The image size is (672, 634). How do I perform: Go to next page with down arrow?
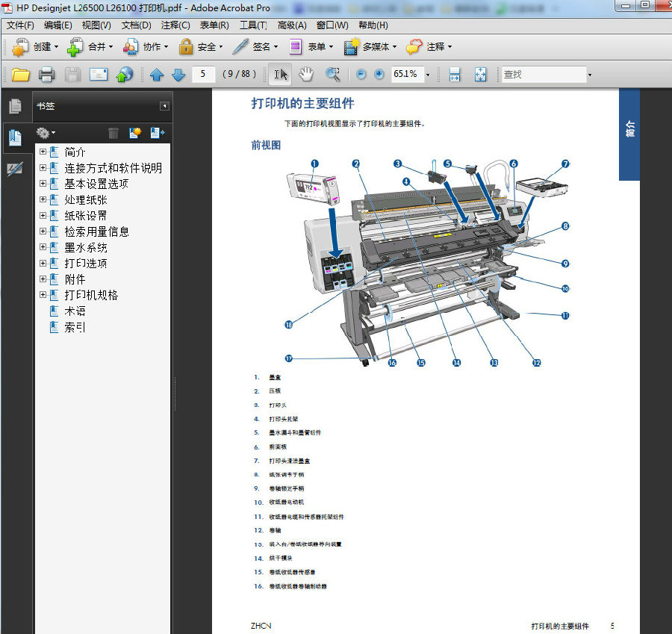(178, 75)
